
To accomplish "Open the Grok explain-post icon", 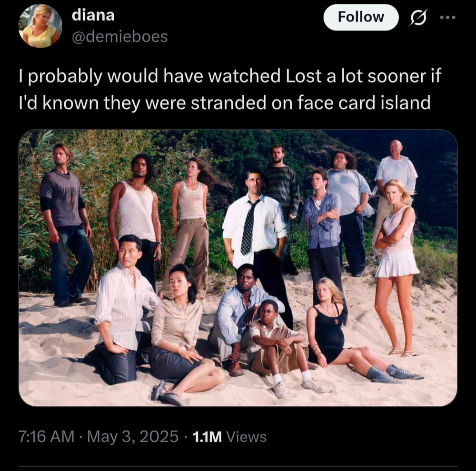I will pyautogui.click(x=418, y=17).
